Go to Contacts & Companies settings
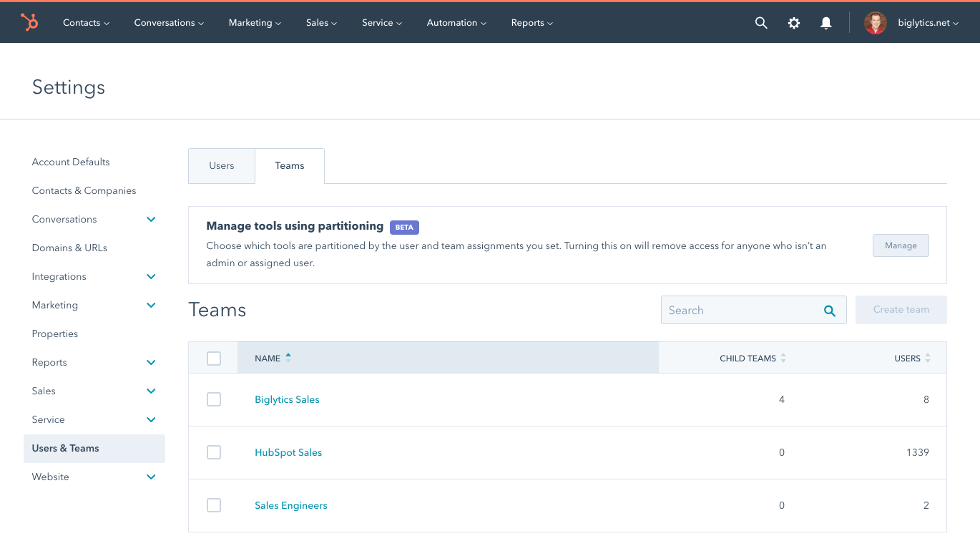Viewport: 980px width, 541px height. click(x=84, y=190)
